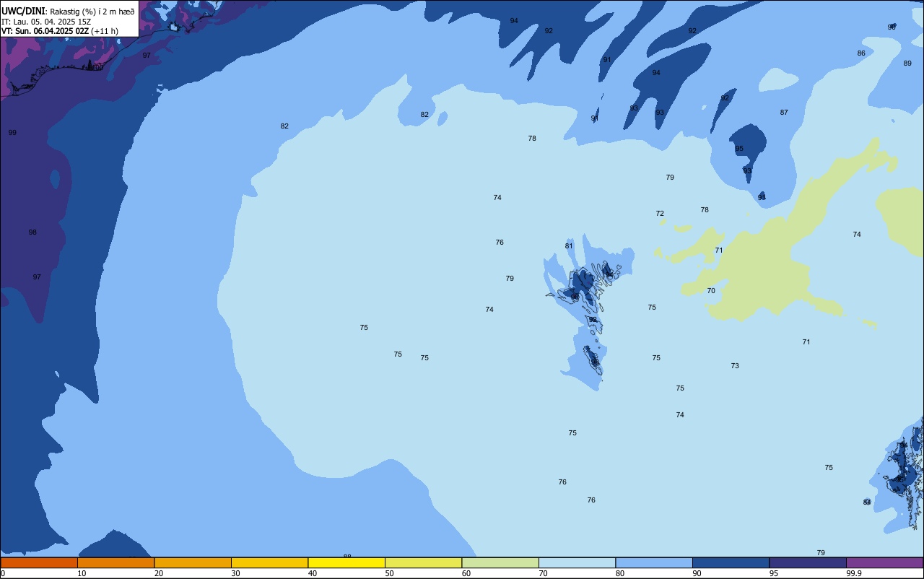Select the 86 humidity value label
Viewport: 924px width, 579px height.
861,53
